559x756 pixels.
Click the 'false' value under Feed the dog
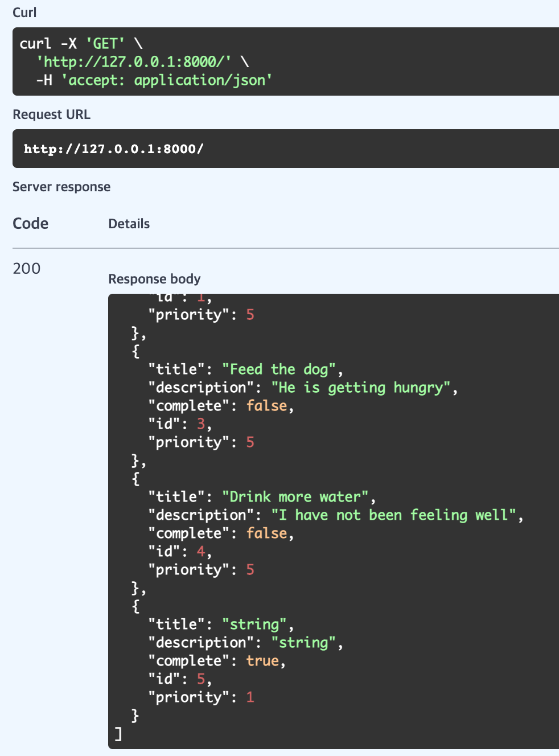(266, 406)
